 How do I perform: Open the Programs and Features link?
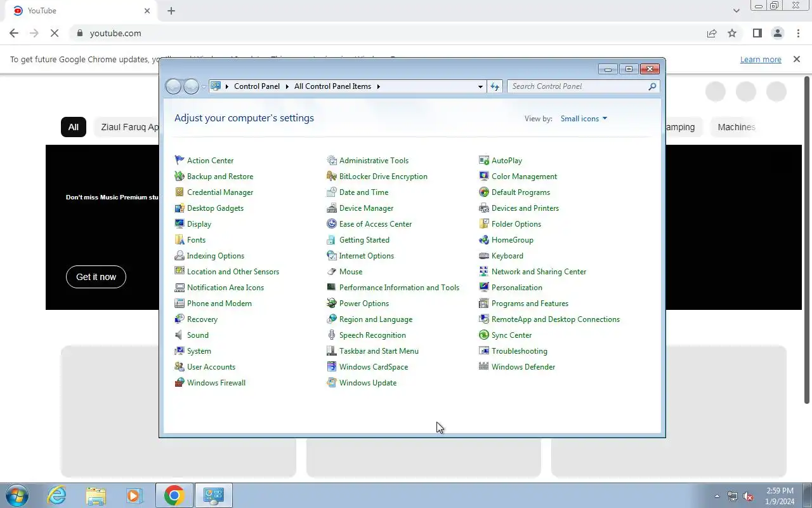point(530,304)
